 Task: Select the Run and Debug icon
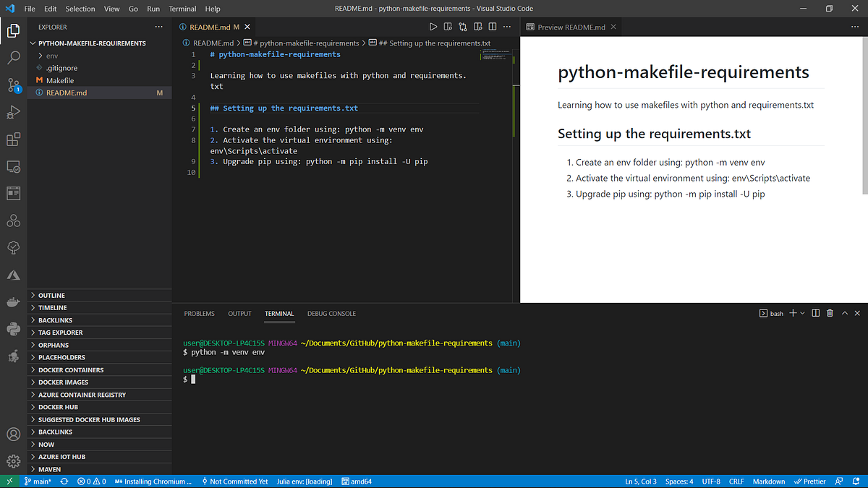(13, 112)
